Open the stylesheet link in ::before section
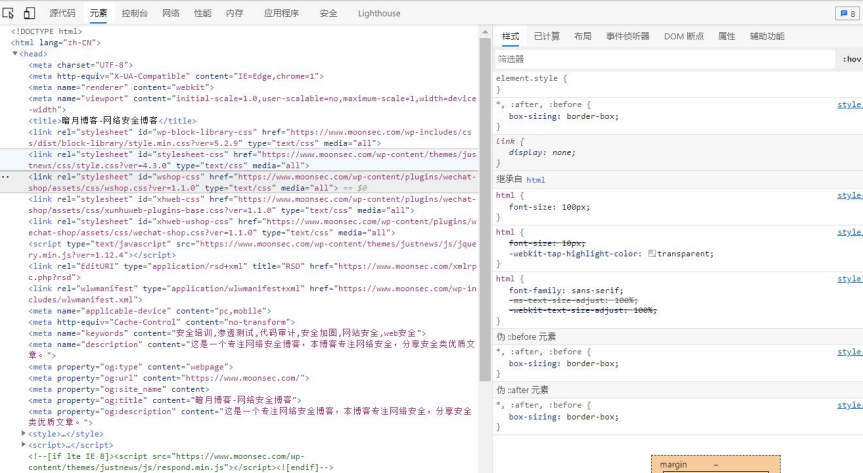The width and height of the screenshot is (863, 473). pos(849,351)
